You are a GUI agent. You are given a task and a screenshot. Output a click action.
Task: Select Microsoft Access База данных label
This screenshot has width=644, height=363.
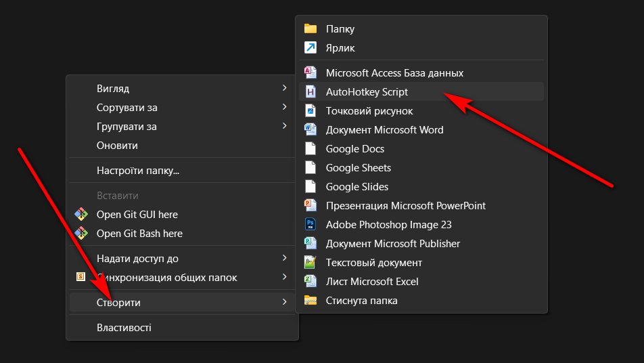coord(394,73)
